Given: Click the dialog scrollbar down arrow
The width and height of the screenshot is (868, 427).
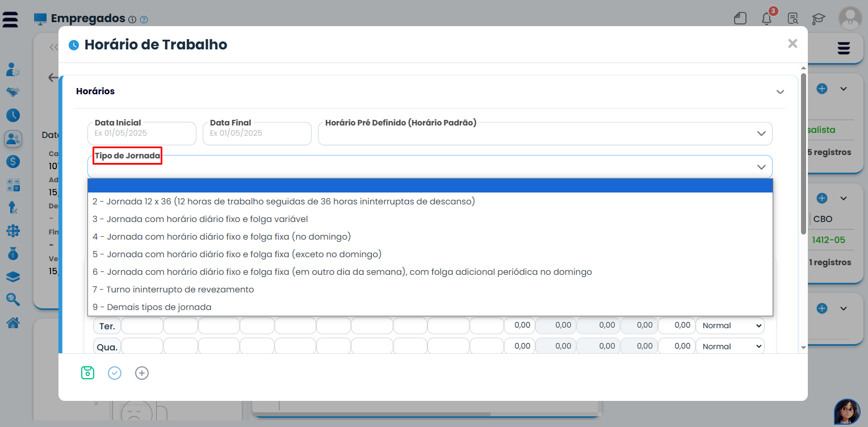Looking at the screenshot, I should coord(803,347).
